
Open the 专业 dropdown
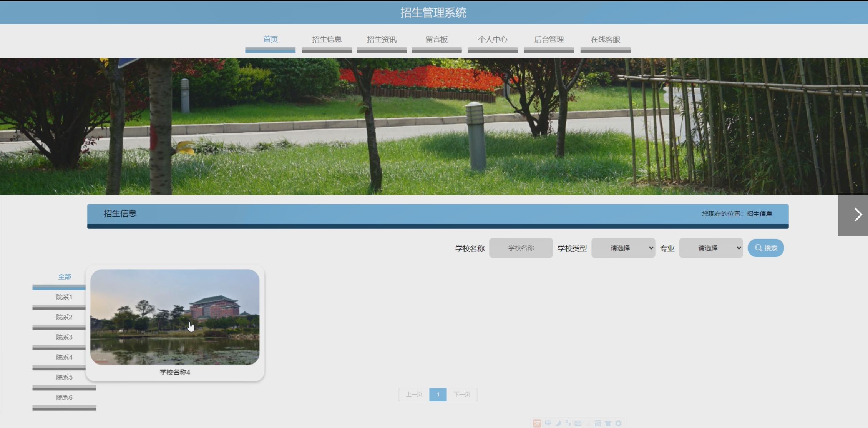tap(710, 248)
